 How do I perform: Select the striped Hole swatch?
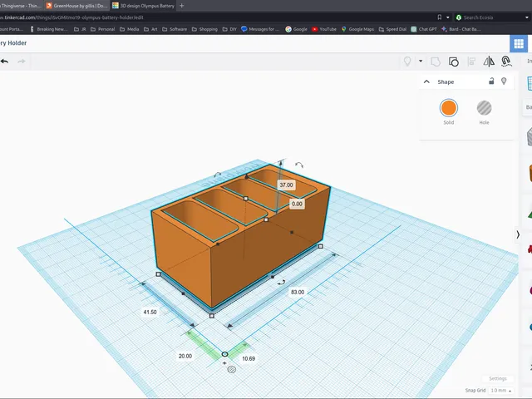[x=484, y=108]
